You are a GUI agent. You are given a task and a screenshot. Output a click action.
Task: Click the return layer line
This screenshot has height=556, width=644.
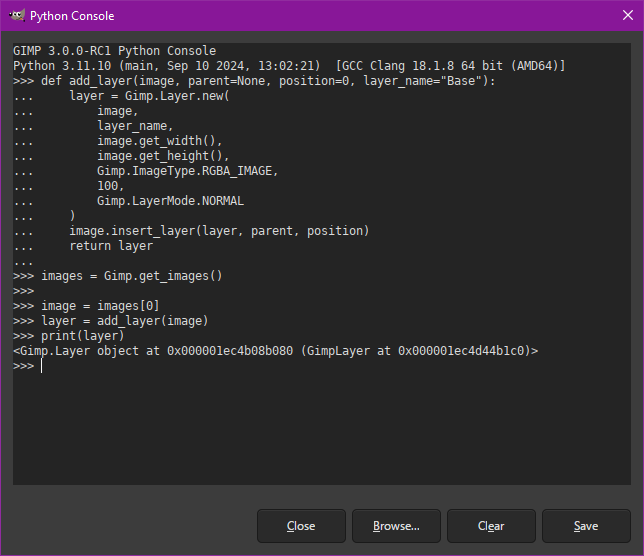[x=111, y=246]
